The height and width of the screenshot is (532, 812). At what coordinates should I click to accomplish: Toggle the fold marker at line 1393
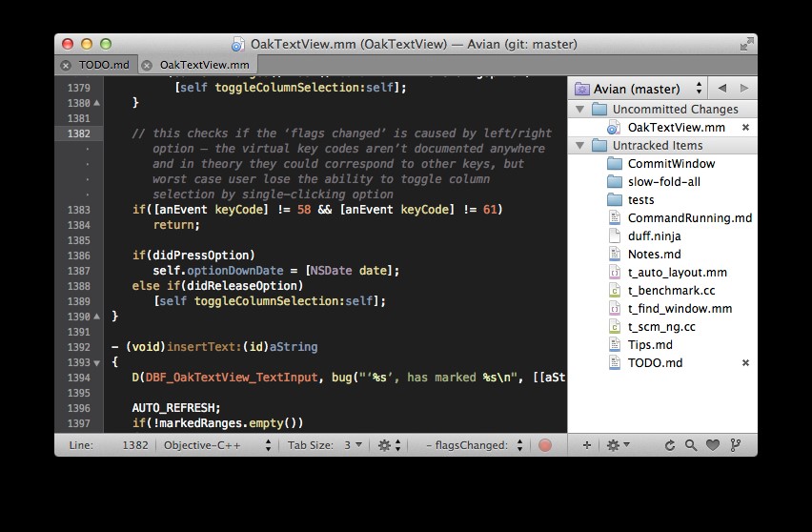96,363
